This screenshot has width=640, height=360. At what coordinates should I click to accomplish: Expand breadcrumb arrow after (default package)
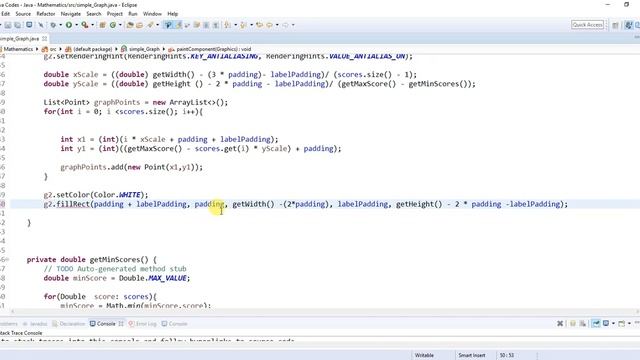coord(116,49)
